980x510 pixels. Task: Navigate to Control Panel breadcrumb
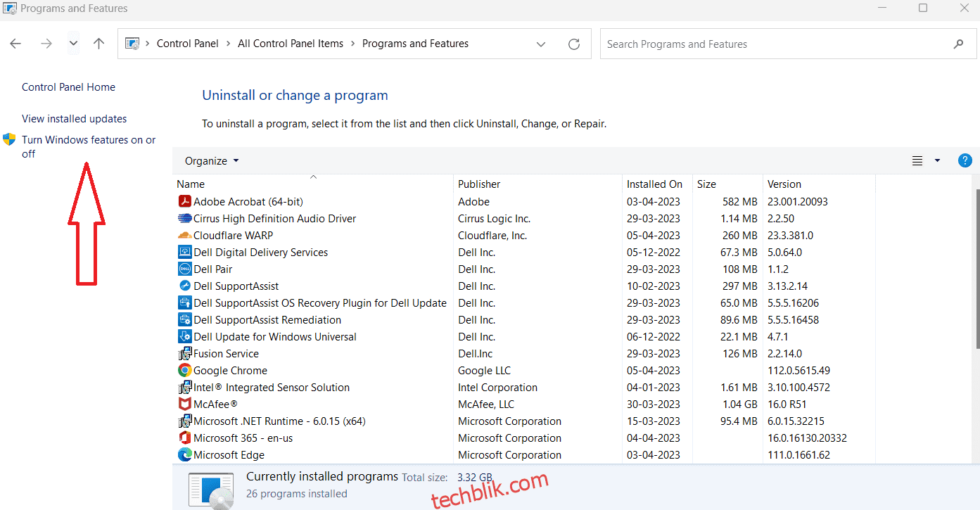coord(187,44)
